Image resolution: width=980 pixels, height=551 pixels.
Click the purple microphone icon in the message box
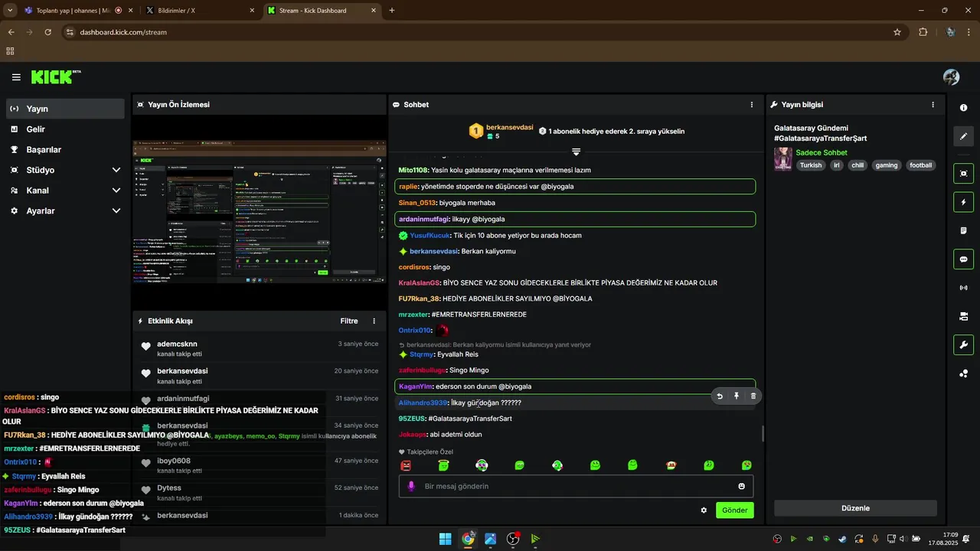pyautogui.click(x=411, y=487)
